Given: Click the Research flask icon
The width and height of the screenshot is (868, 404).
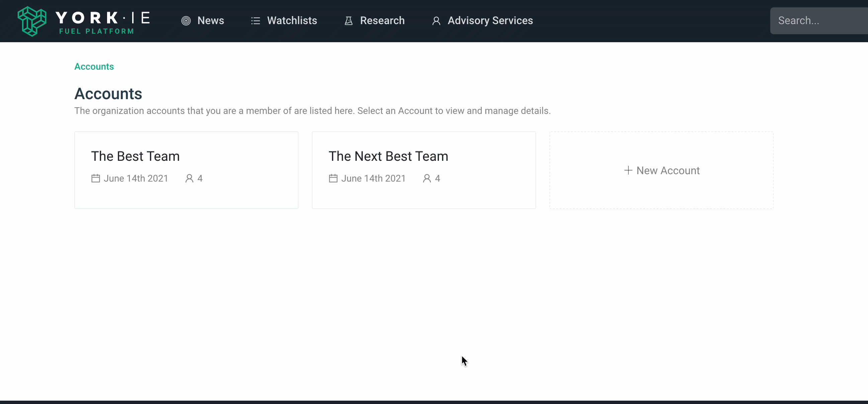Looking at the screenshot, I should click(x=348, y=21).
